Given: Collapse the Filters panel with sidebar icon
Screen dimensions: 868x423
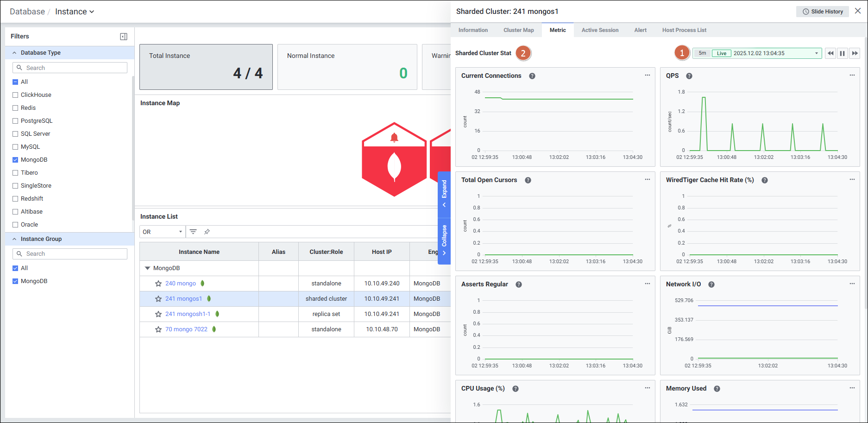Looking at the screenshot, I should (x=124, y=37).
